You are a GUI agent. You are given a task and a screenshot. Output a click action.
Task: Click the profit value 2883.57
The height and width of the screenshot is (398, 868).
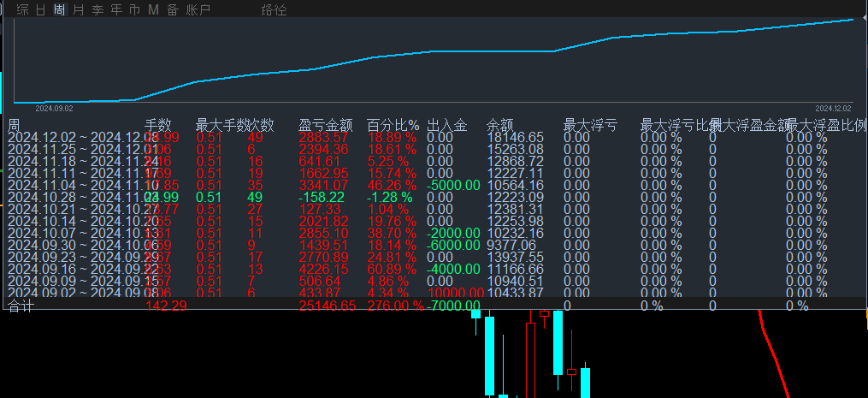[323, 138]
